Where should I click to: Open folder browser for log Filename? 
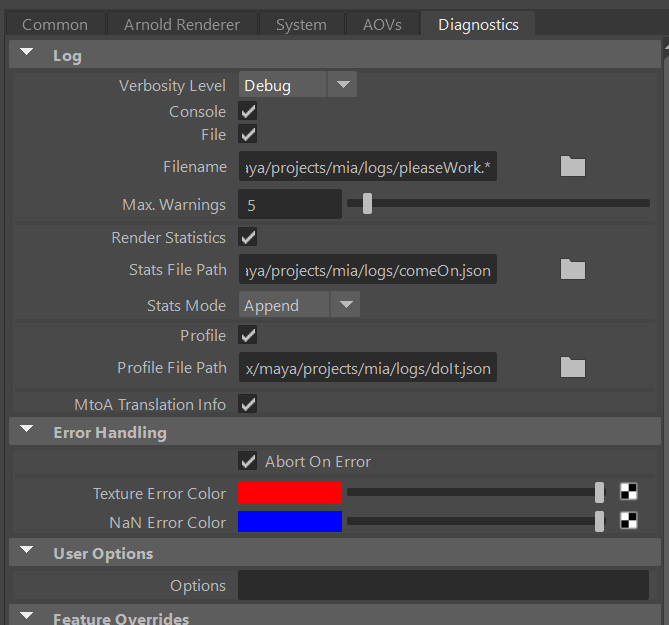pyautogui.click(x=573, y=166)
